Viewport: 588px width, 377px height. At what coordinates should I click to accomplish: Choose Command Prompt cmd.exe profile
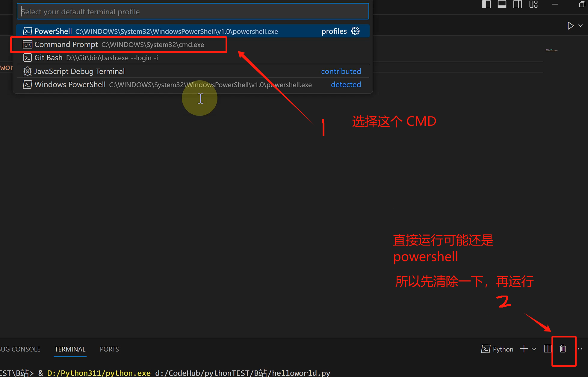tap(193, 45)
